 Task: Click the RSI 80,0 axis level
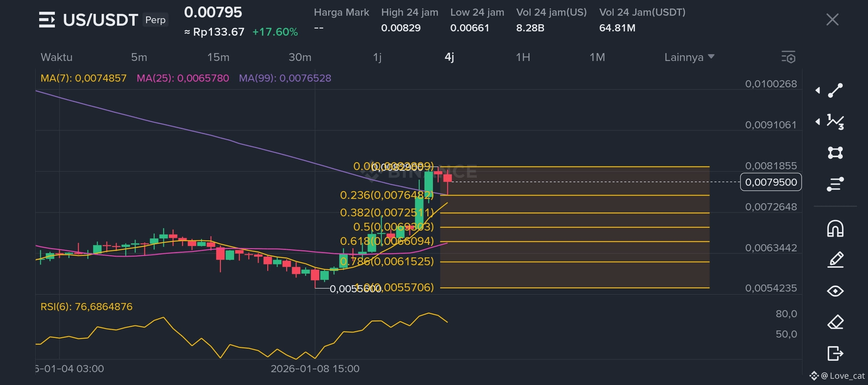(x=786, y=314)
